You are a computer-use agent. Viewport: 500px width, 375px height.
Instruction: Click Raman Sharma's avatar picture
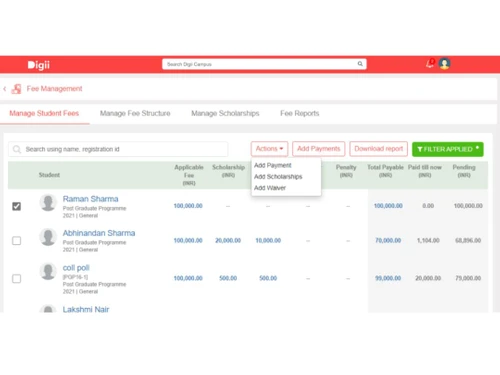point(48,203)
